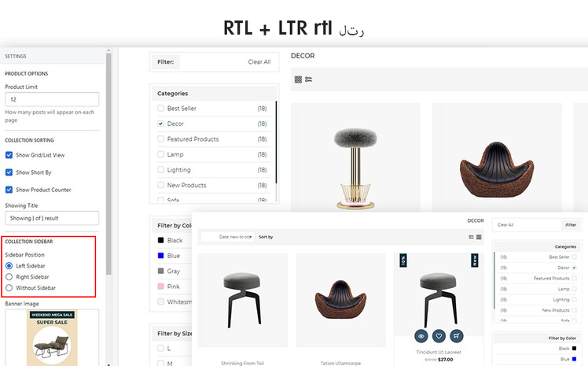Click Clear All in the RTL Filter bar

point(505,225)
